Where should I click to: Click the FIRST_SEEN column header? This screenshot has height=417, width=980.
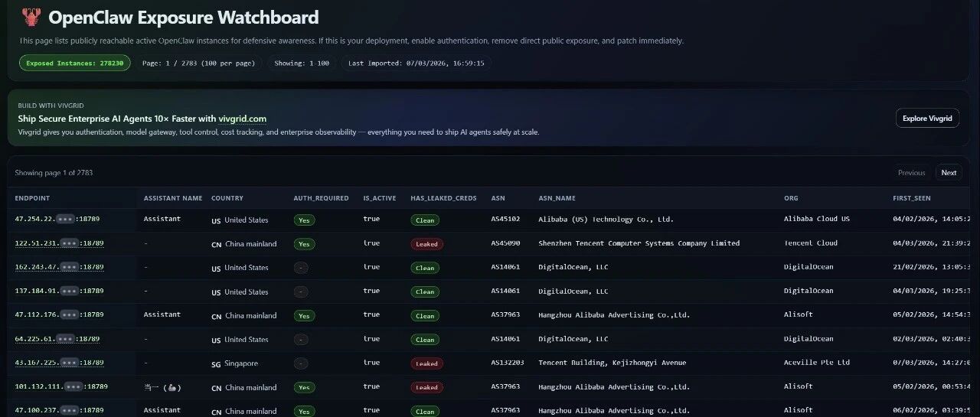912,198
